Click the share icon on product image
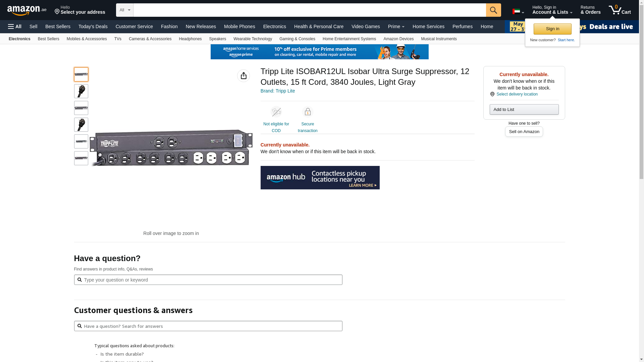644x362 pixels. 243,76
